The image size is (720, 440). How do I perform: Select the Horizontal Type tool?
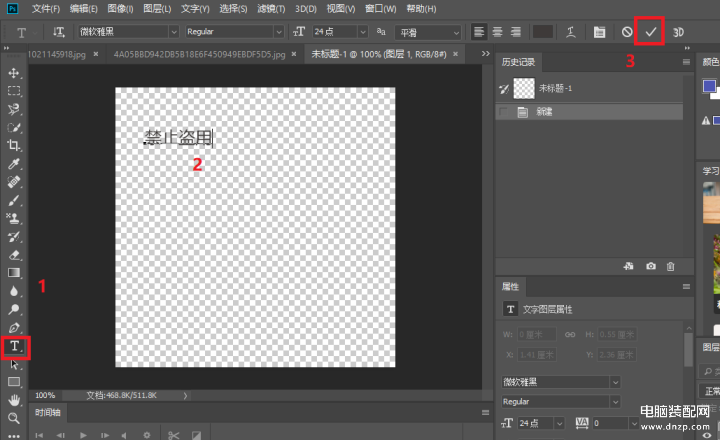click(x=15, y=346)
